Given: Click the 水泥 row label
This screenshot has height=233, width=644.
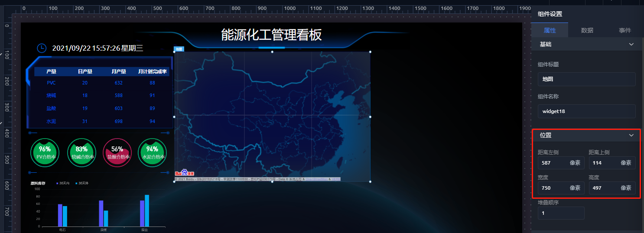Looking at the screenshot, I should (51, 122).
